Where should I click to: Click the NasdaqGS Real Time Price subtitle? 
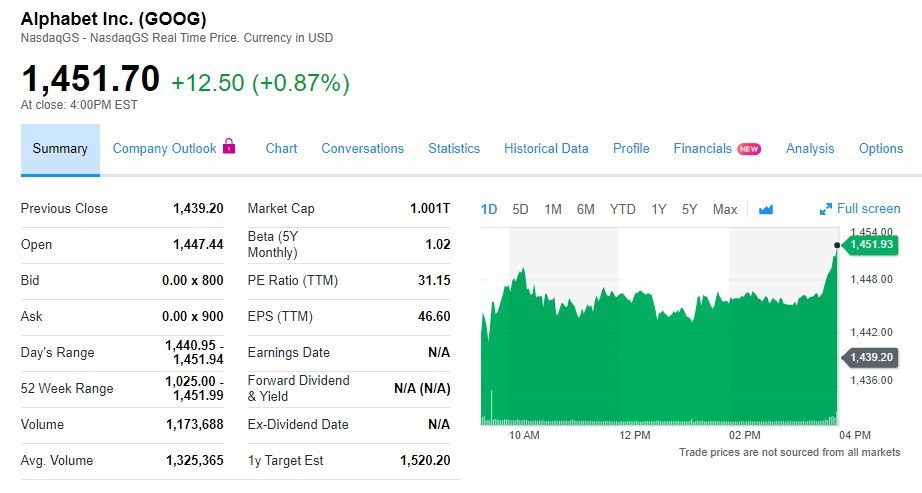176,38
